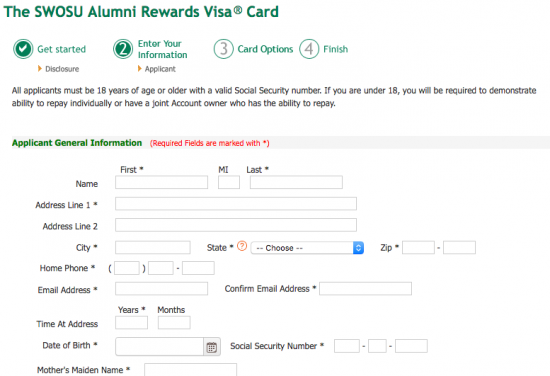The image size is (550, 376).
Task: Open the Date of Birth calendar picker
Action: (x=212, y=347)
